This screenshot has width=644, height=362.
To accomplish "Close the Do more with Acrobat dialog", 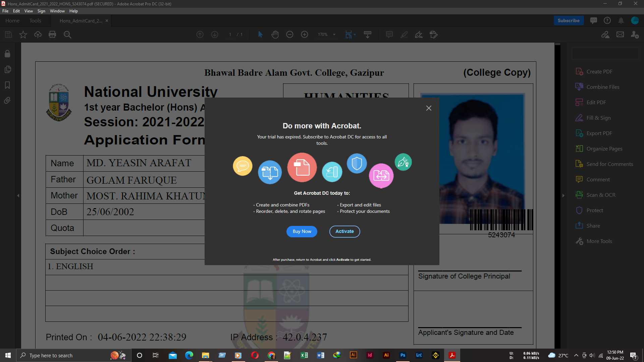I will [429, 108].
